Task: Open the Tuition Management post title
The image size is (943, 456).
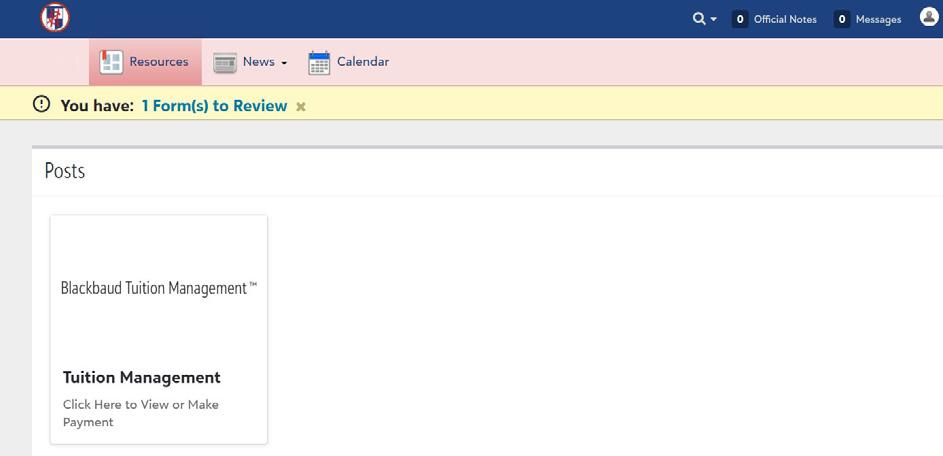Action: coord(141,377)
